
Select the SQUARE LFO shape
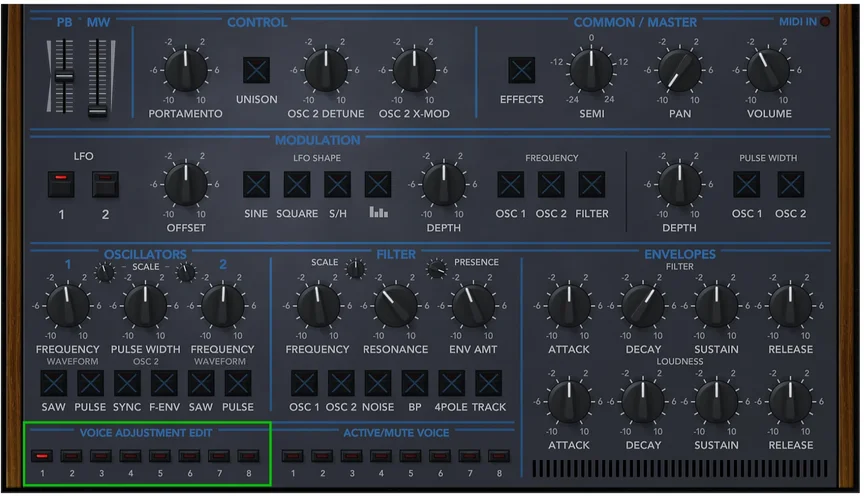[297, 184]
